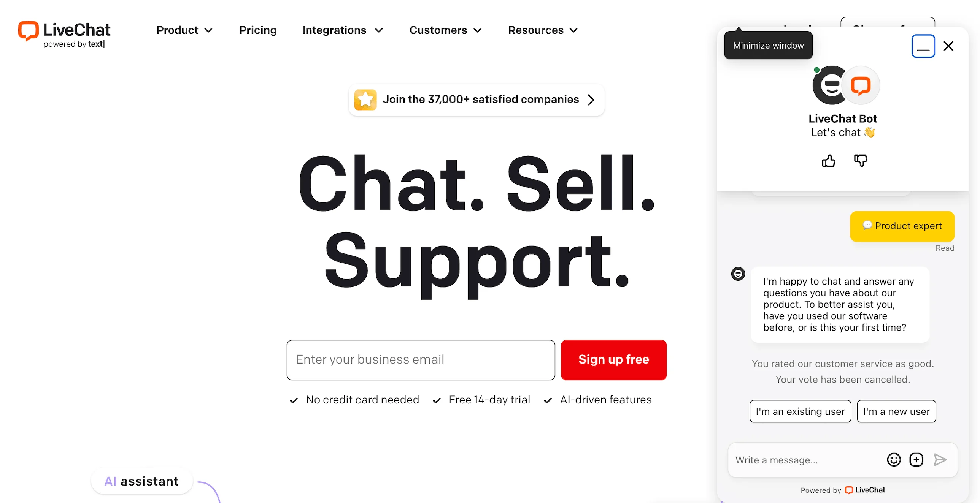Click the Sign up free button
Screen dimensions: 980x503
coord(613,359)
